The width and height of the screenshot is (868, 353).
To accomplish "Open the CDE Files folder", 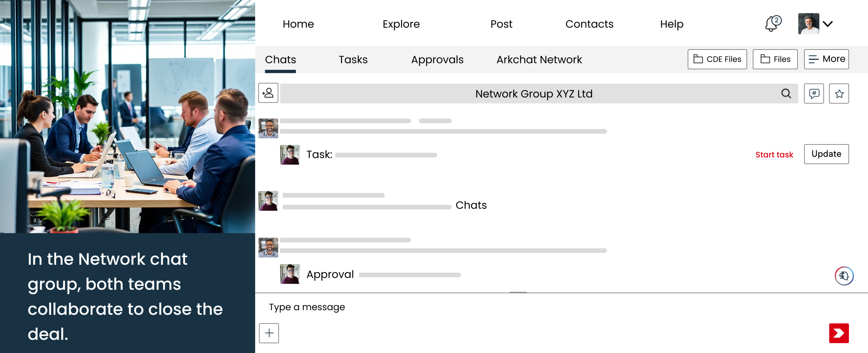I will pyautogui.click(x=717, y=59).
